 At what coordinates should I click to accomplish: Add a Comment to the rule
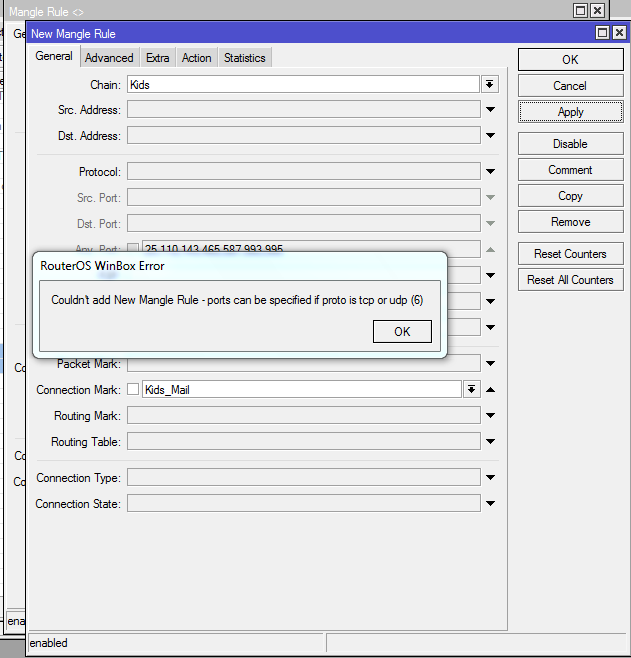pos(570,170)
